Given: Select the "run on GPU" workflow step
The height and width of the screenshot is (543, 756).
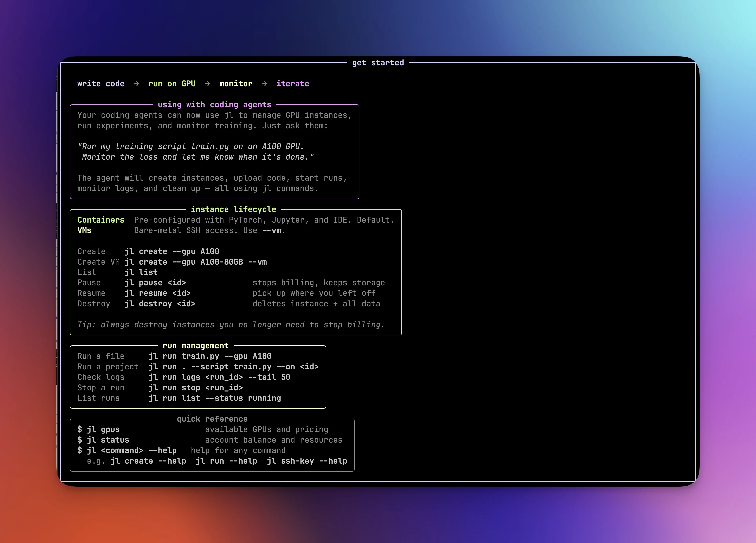Looking at the screenshot, I should [x=172, y=84].
